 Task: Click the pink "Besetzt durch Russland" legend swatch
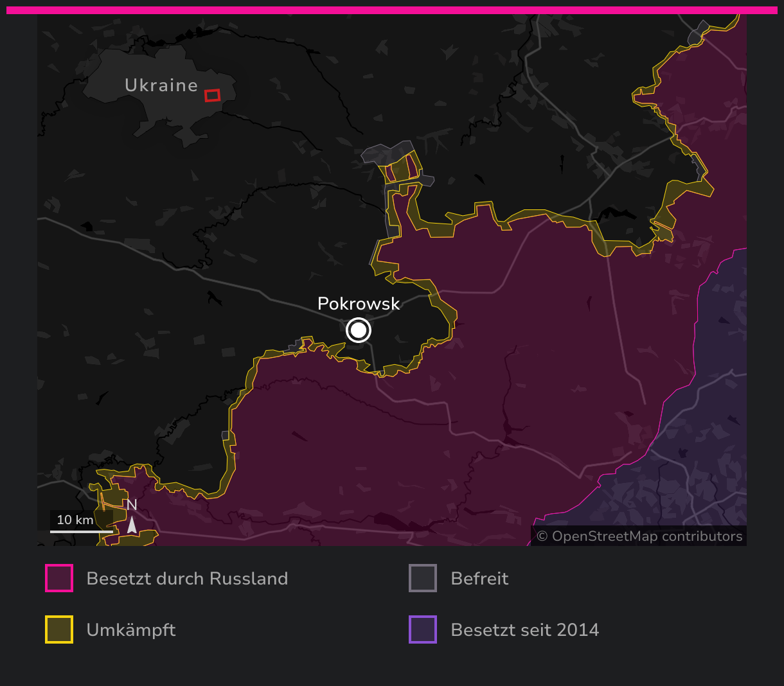coord(59,578)
